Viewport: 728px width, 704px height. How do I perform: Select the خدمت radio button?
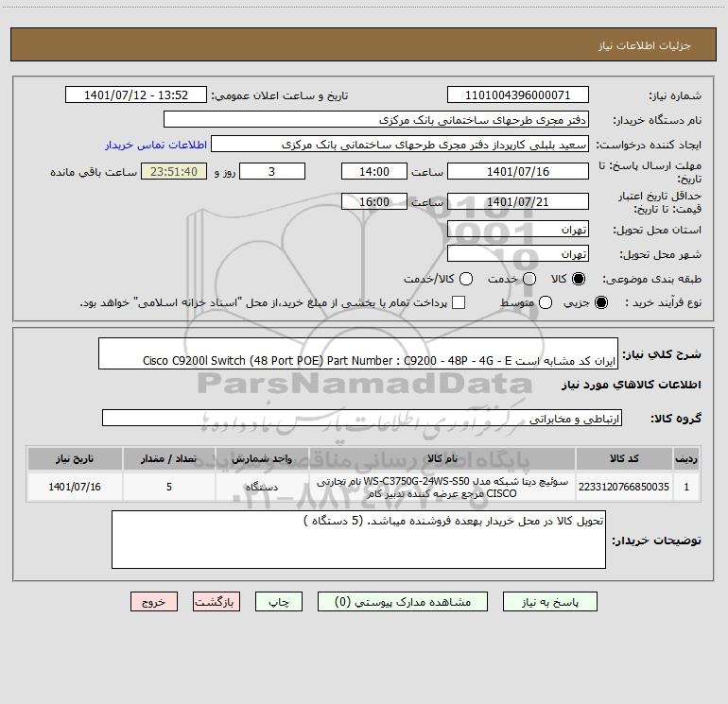click(x=529, y=279)
